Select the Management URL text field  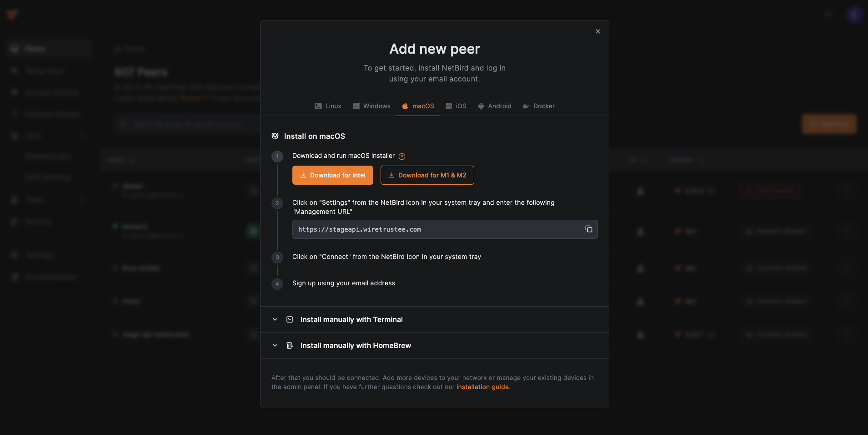(432, 229)
